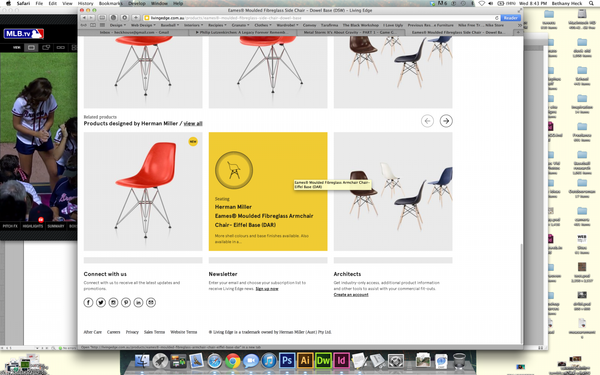600x375 pixels.
Task: Click the 'Sign up now' newsletter link
Action: click(267, 289)
